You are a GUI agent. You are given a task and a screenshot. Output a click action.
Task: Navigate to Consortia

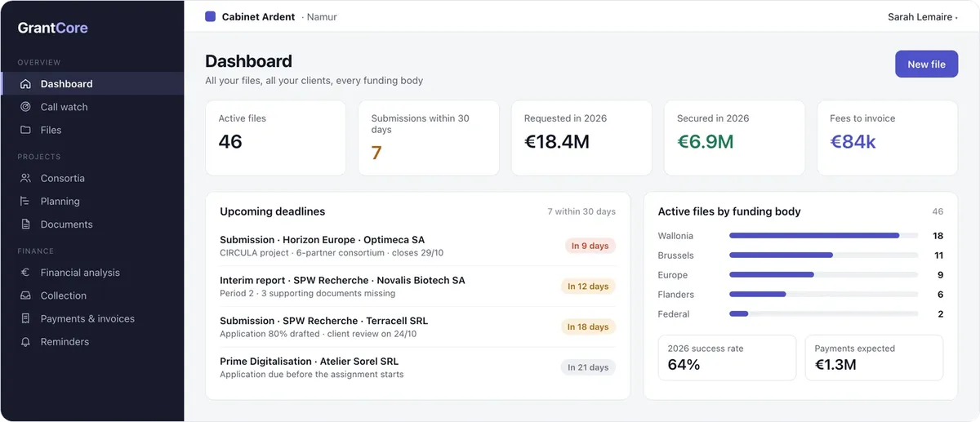(x=92, y=178)
